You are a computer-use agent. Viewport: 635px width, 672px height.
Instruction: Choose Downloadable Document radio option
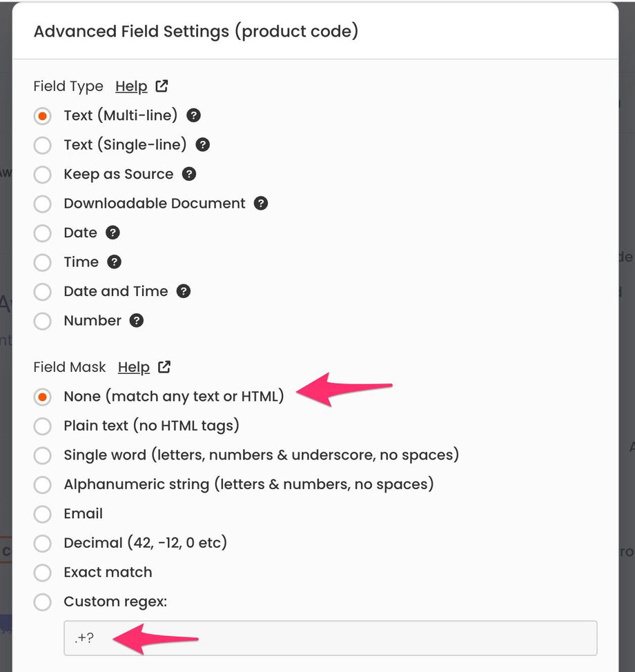[43, 204]
